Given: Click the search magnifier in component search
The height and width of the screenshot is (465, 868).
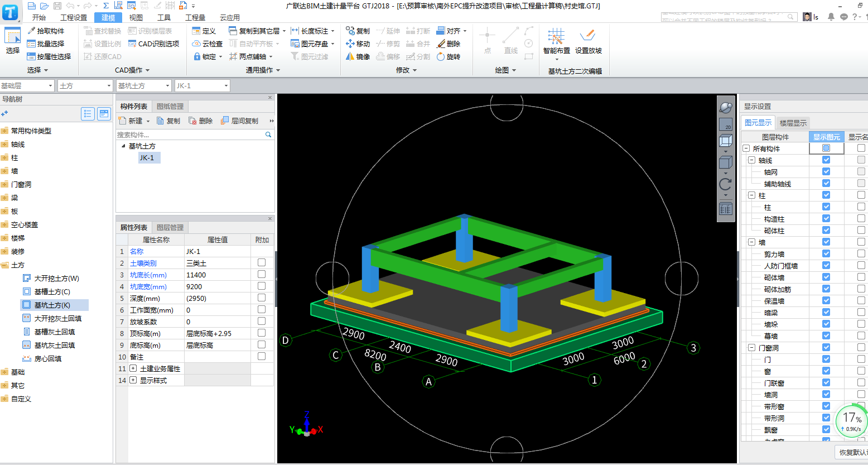Looking at the screenshot, I should pos(268,135).
